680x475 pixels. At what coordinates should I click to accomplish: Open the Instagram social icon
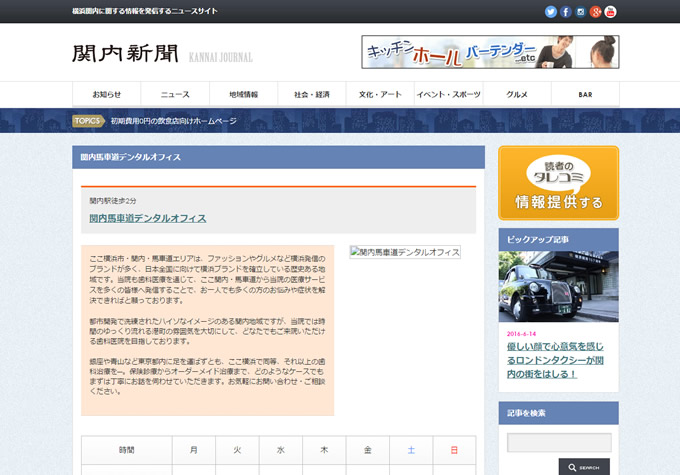580,12
